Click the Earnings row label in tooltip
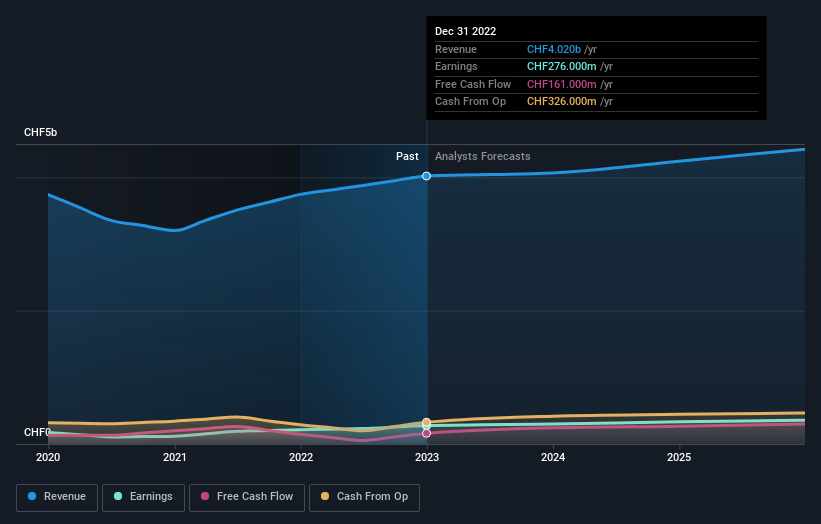821x524 pixels. click(x=456, y=66)
